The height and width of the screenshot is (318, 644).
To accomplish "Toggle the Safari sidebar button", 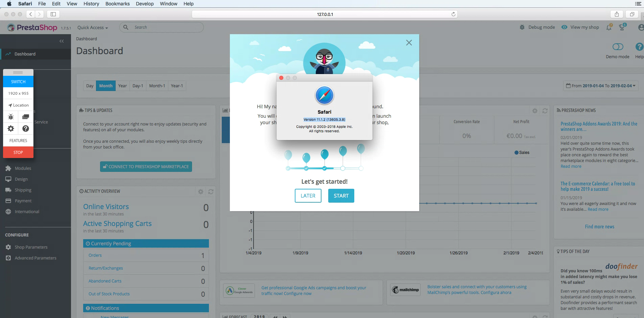I will pos(53,14).
